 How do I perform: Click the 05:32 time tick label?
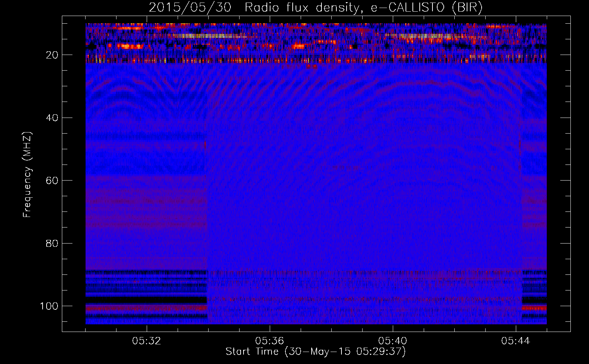147,341
